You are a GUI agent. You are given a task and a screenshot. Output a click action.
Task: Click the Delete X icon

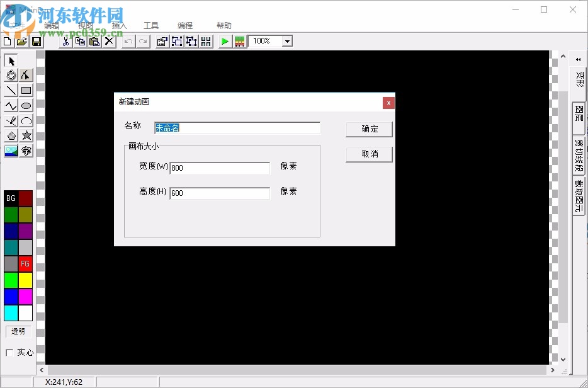coord(109,42)
